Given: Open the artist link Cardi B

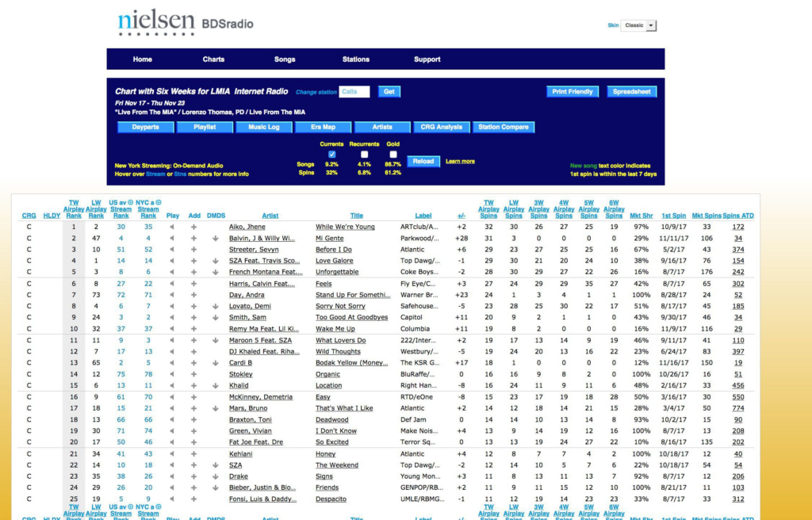Looking at the screenshot, I should coord(241,363).
